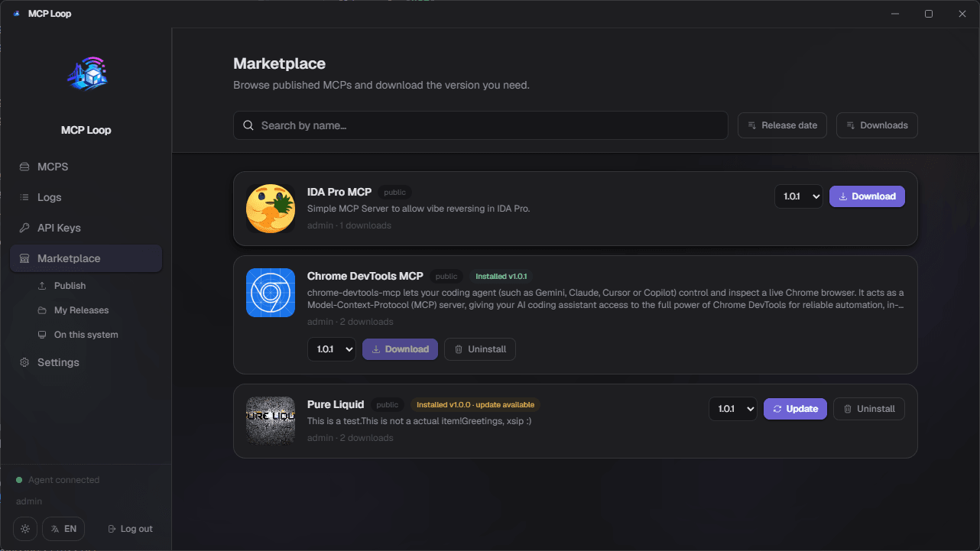Click the IDA Pro MCP title
The image size is (980, 551).
click(x=339, y=192)
